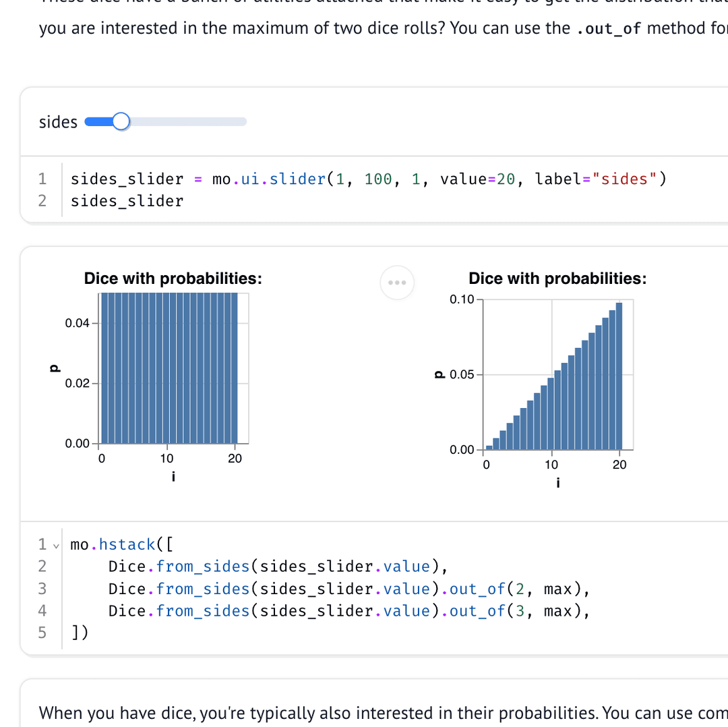Click the right chart title "Dice with probabilities:"
Screen dimensions: 728x727
[557, 279]
